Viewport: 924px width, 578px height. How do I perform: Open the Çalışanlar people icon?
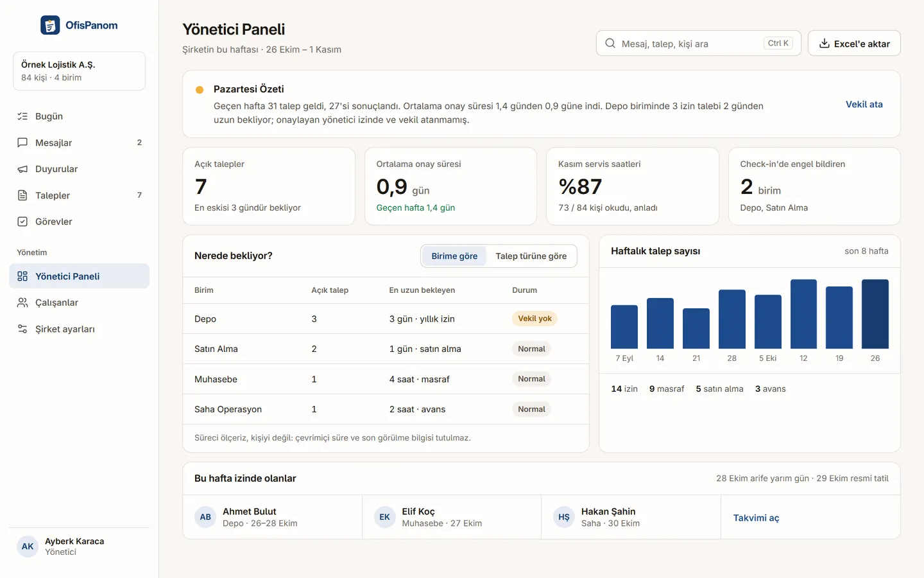coord(22,302)
